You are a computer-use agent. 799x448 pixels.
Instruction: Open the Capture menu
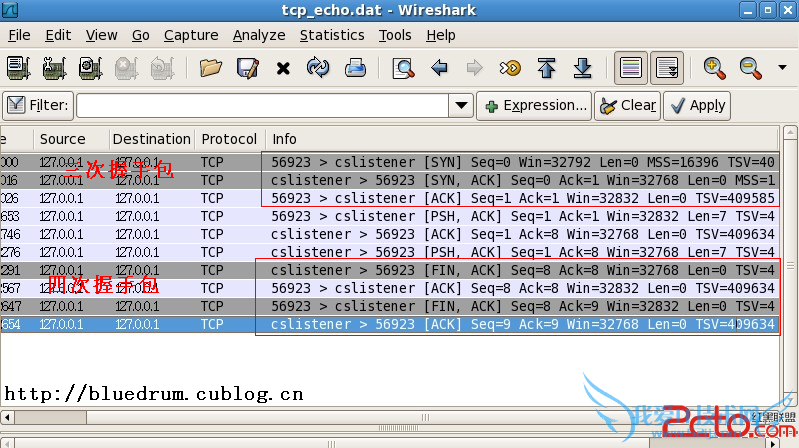pyautogui.click(x=191, y=35)
